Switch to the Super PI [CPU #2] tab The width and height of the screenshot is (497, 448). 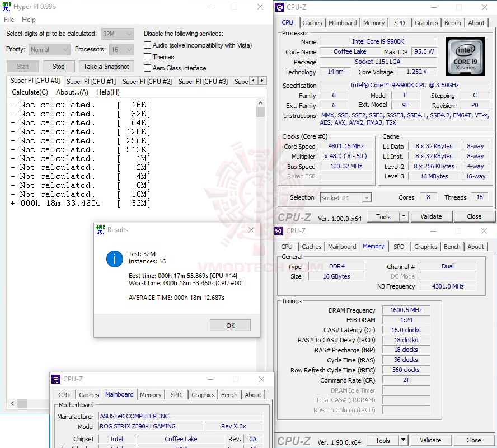pos(147,82)
